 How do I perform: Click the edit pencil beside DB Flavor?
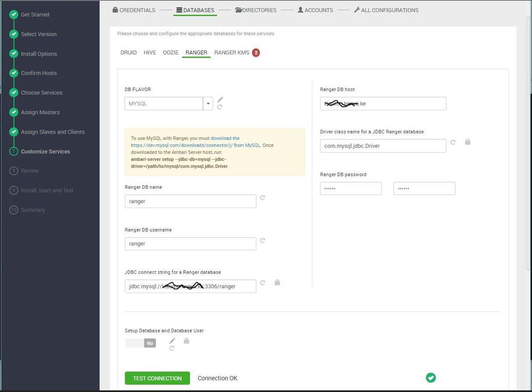click(220, 99)
